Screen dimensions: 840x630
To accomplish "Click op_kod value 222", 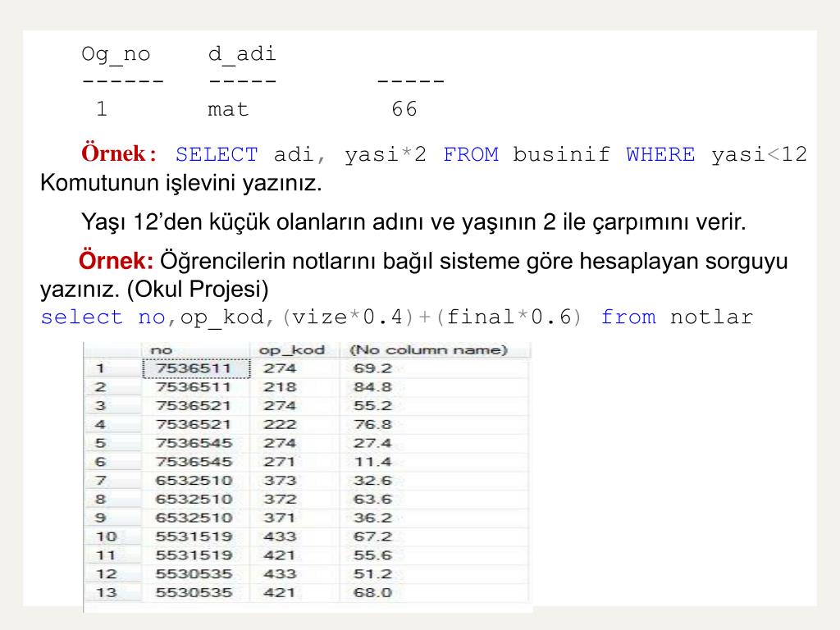I will point(280,425).
